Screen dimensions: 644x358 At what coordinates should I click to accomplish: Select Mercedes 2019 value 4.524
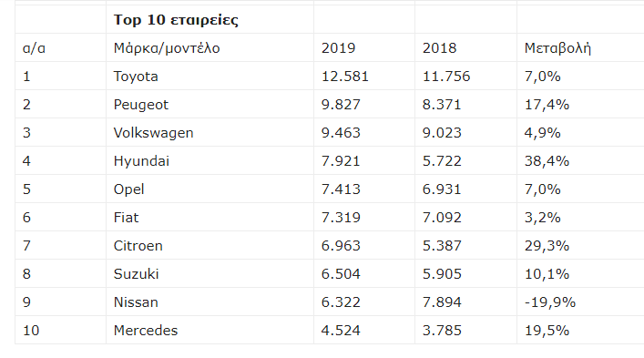pyautogui.click(x=341, y=331)
